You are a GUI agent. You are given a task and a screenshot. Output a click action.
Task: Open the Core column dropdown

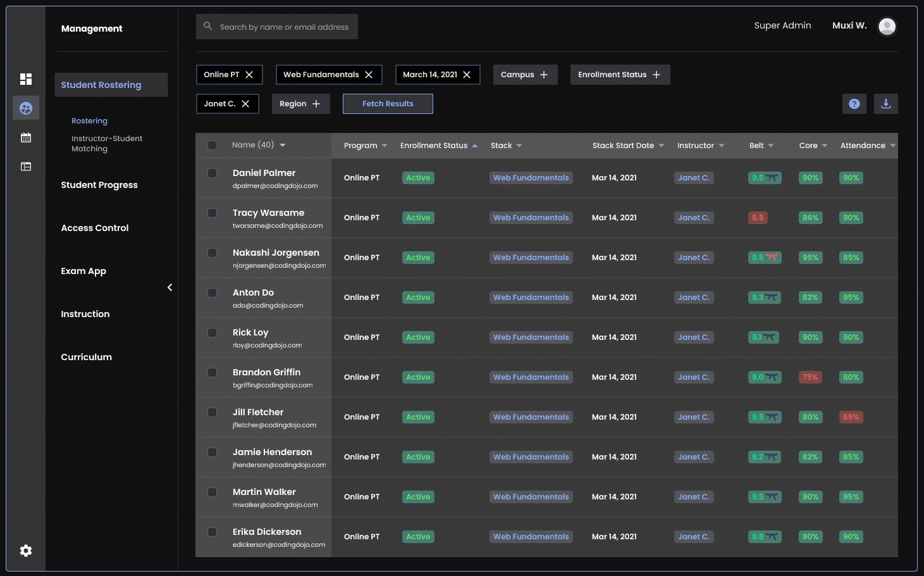point(825,146)
